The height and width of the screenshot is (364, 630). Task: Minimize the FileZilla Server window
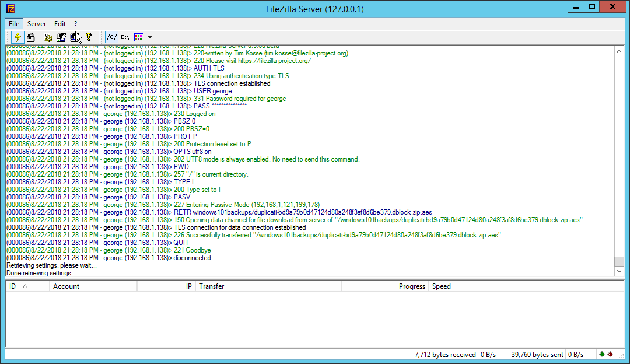[x=576, y=6]
